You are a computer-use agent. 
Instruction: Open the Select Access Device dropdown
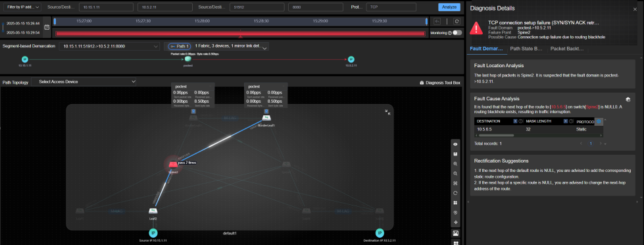[x=84, y=82]
